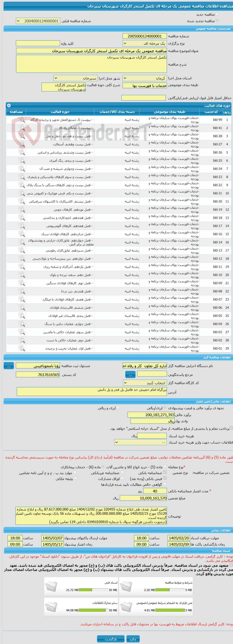Select the ارزی و ریالی radio option
The image size is (233, 644).
pos(118,408)
